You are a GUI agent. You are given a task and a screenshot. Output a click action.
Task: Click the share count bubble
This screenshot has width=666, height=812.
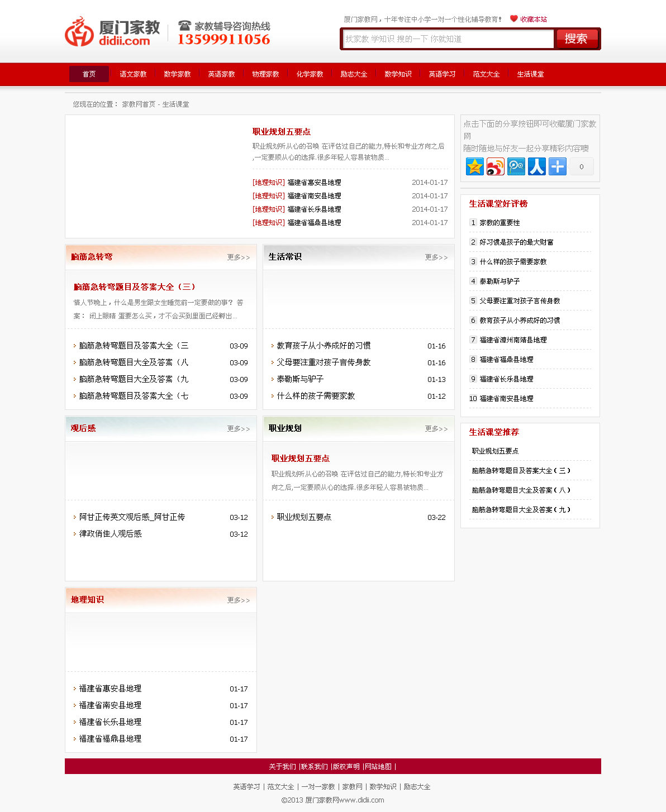(x=582, y=166)
